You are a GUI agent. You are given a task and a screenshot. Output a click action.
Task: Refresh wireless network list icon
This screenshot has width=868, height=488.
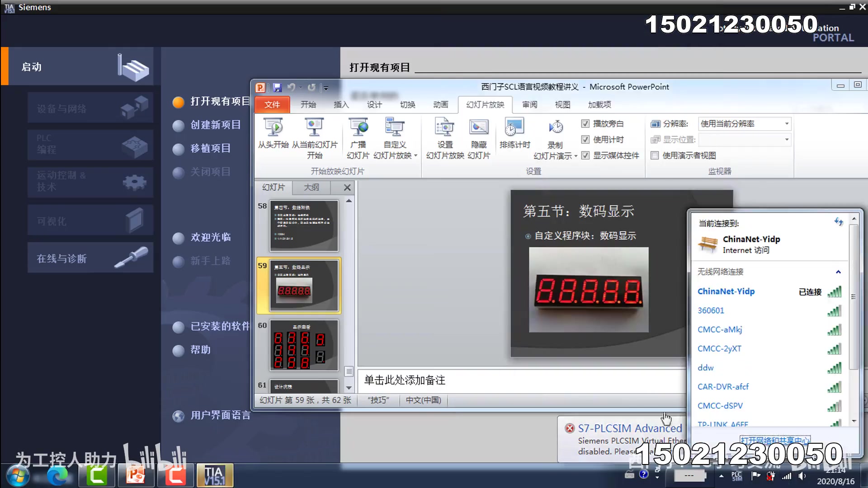(x=839, y=221)
